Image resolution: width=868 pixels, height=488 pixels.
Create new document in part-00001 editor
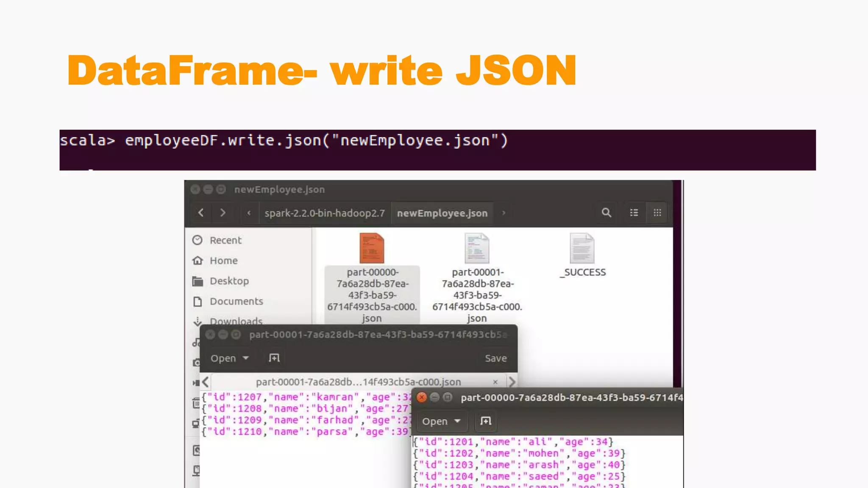(274, 358)
